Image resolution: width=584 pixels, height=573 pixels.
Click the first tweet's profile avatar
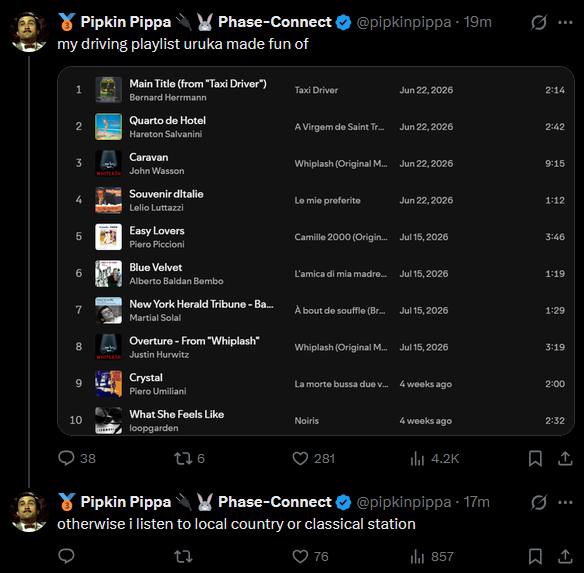pyautogui.click(x=28, y=32)
